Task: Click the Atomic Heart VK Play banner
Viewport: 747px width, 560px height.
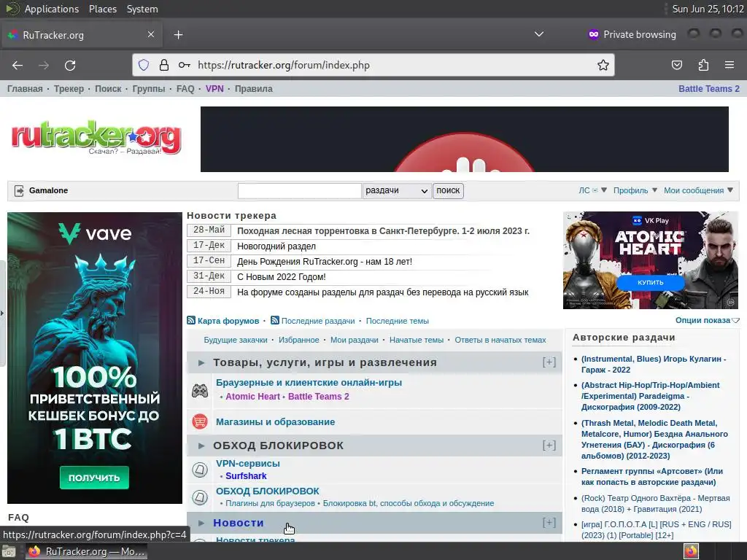Action: [x=651, y=260]
